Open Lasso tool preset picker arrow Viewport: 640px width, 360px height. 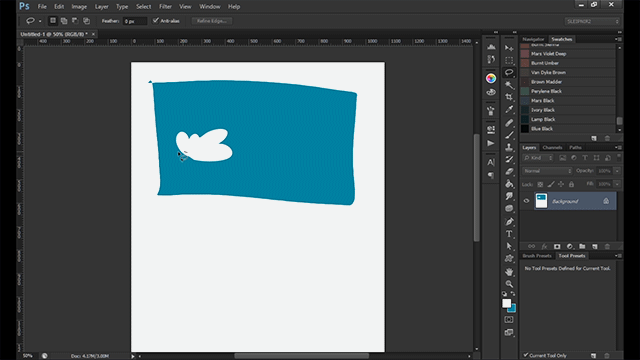click(x=40, y=21)
